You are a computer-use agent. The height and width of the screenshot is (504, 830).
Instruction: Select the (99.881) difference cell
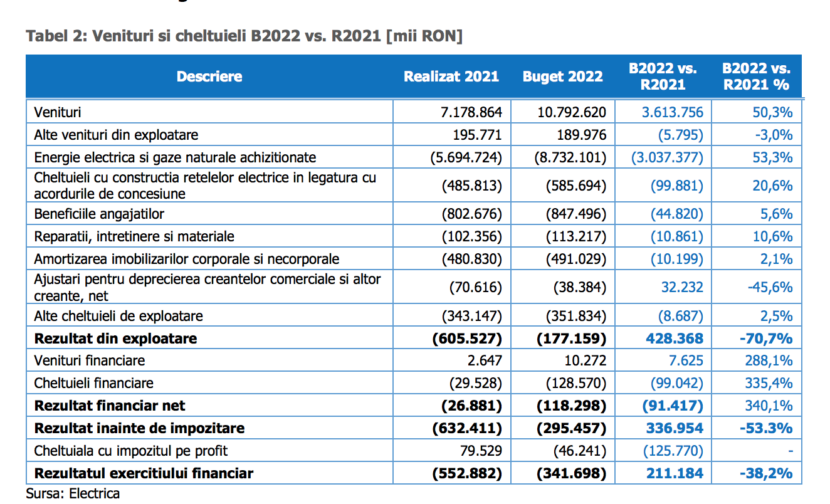[677, 186]
